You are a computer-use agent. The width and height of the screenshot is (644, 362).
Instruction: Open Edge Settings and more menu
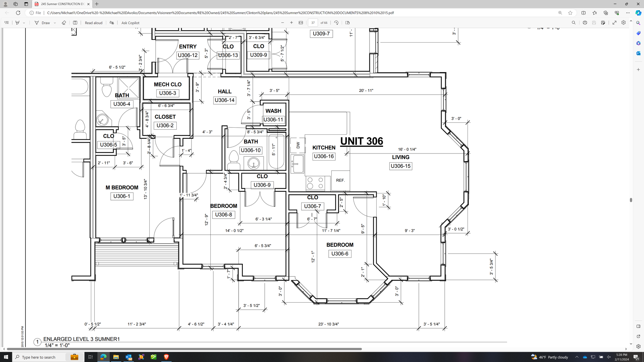[628, 13]
